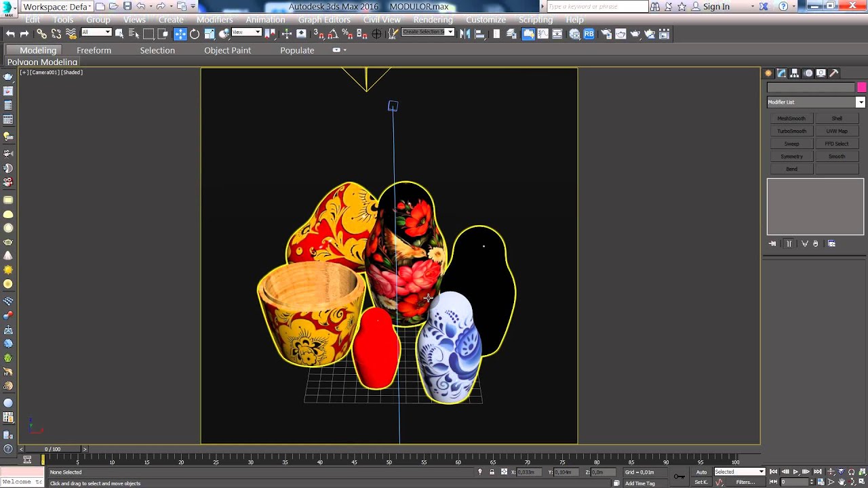868x488 pixels.
Task: Click the X coordinate field
Action: tap(528, 472)
